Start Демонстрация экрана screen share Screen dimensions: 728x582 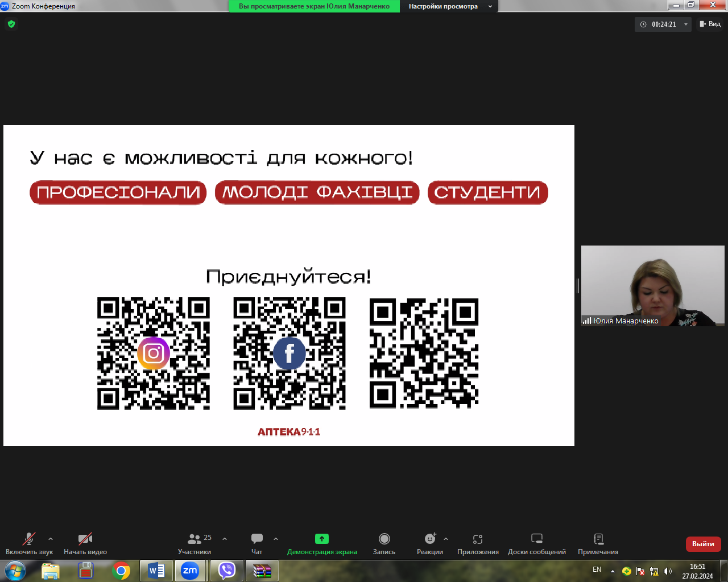(322, 543)
